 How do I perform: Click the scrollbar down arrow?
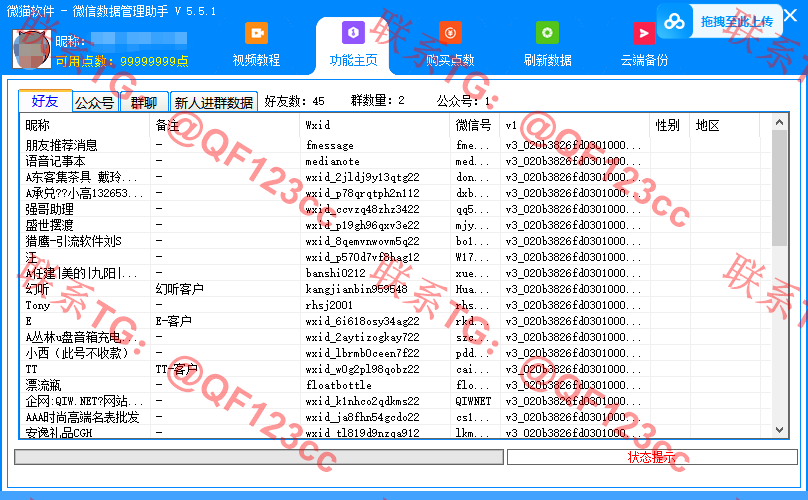point(779,430)
